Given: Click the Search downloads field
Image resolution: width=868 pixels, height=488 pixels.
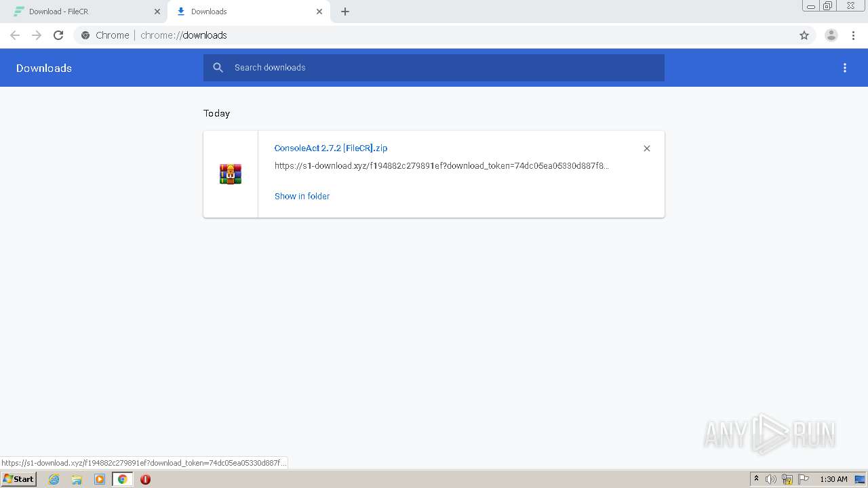Looking at the screenshot, I should (x=434, y=68).
